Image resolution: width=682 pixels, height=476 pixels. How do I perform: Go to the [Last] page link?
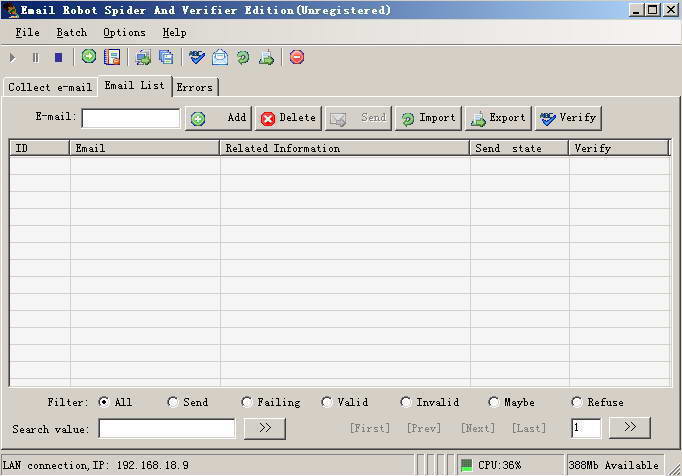pos(529,429)
